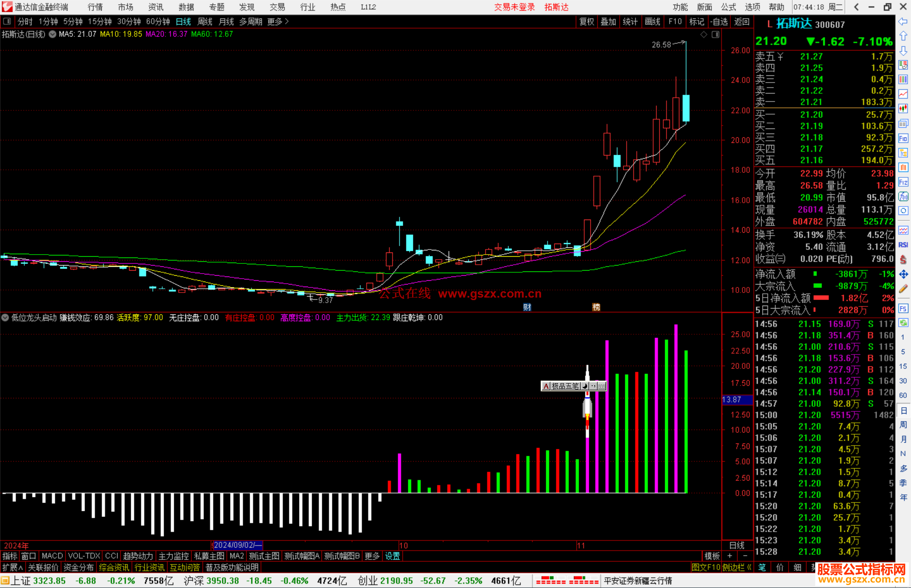Viewport: 911px width, 588px height.
Task: Click the plus button next to 模板
Action: pyautogui.click(x=730, y=556)
